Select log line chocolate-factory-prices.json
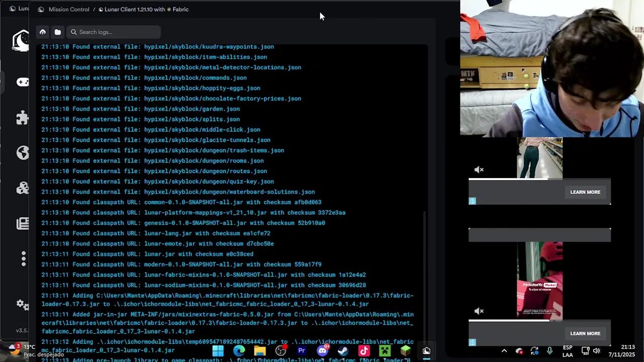644x362 pixels. coord(171,99)
